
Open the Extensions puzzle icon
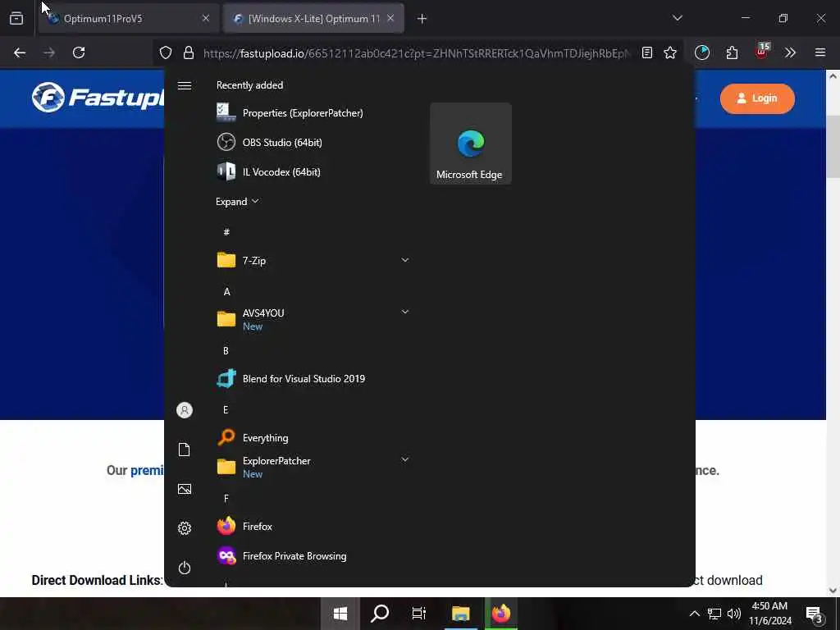click(732, 52)
